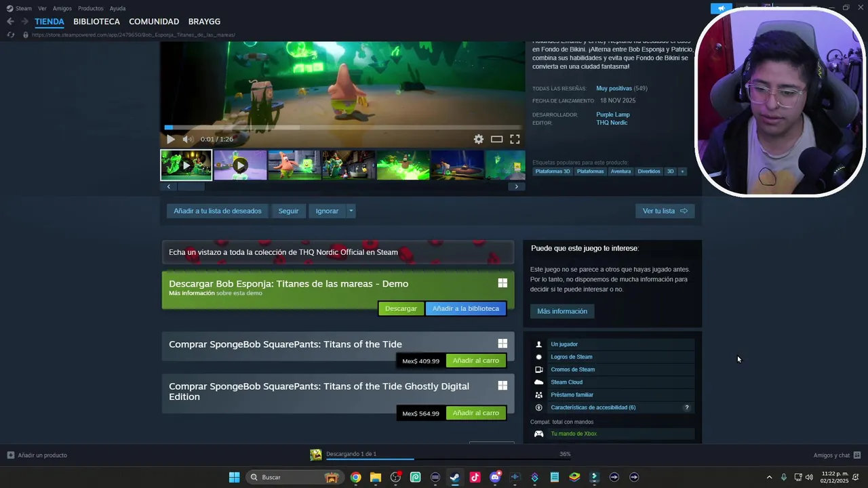Open the Amigos menu

[x=62, y=8]
